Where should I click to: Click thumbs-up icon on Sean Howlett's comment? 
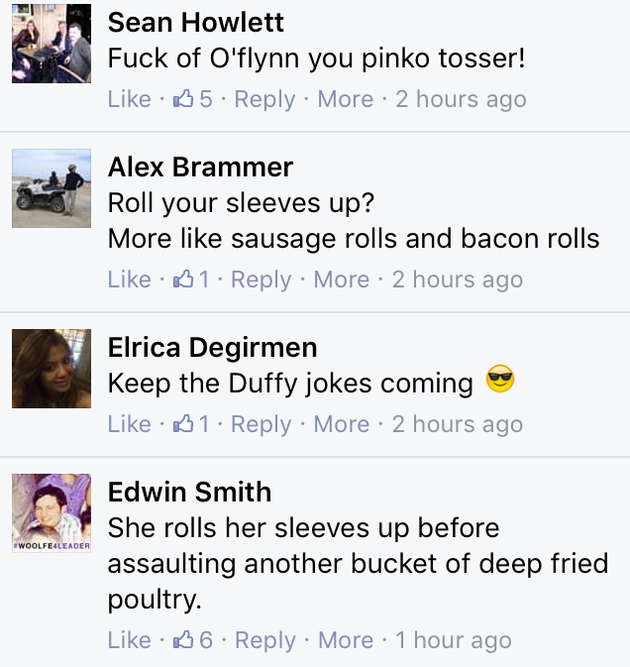183,99
